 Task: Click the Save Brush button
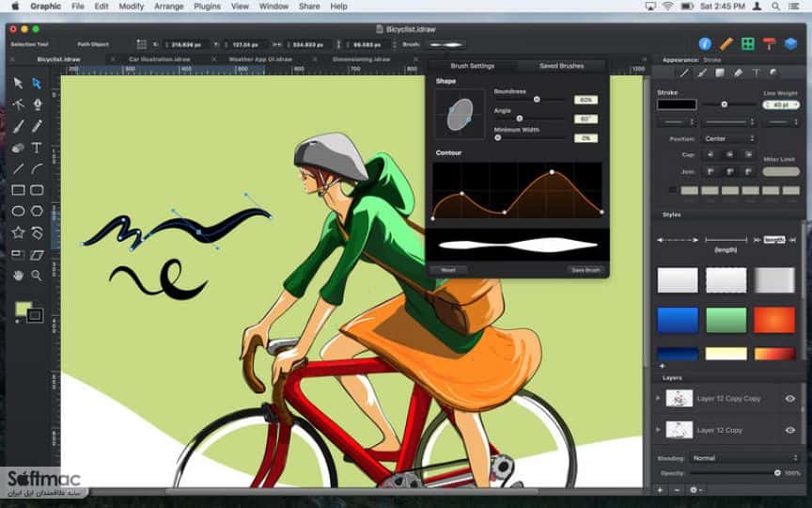[586, 270]
